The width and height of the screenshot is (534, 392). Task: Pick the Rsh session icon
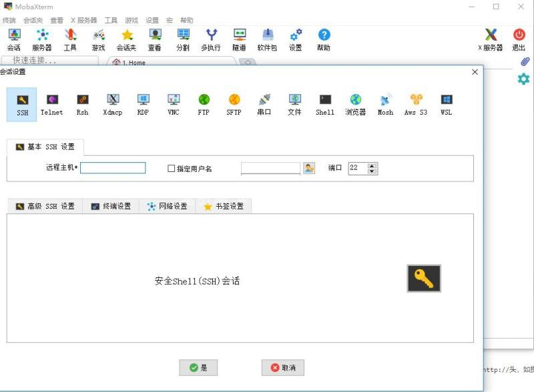[x=82, y=105]
